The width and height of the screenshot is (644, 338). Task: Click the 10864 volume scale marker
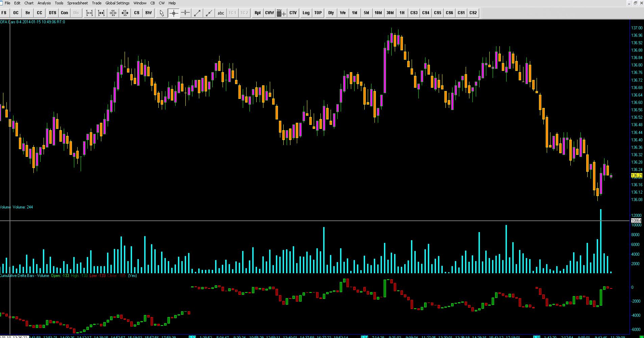(x=636, y=221)
